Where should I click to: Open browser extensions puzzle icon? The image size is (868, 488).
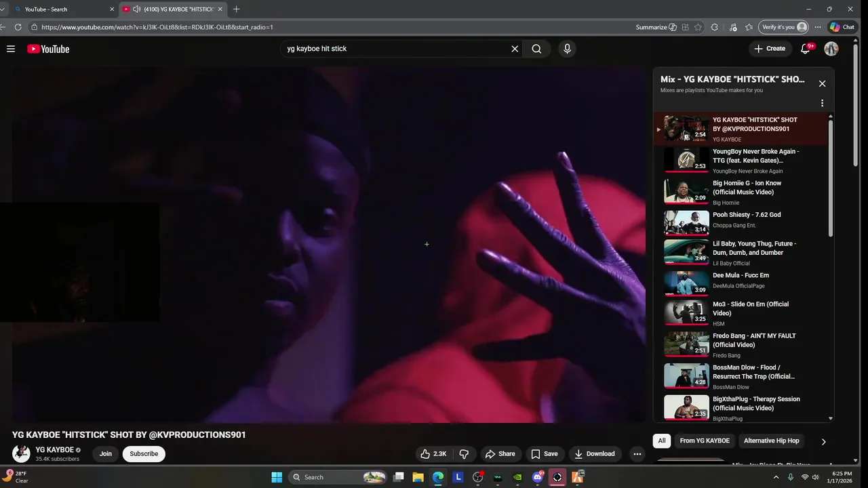pos(715,27)
